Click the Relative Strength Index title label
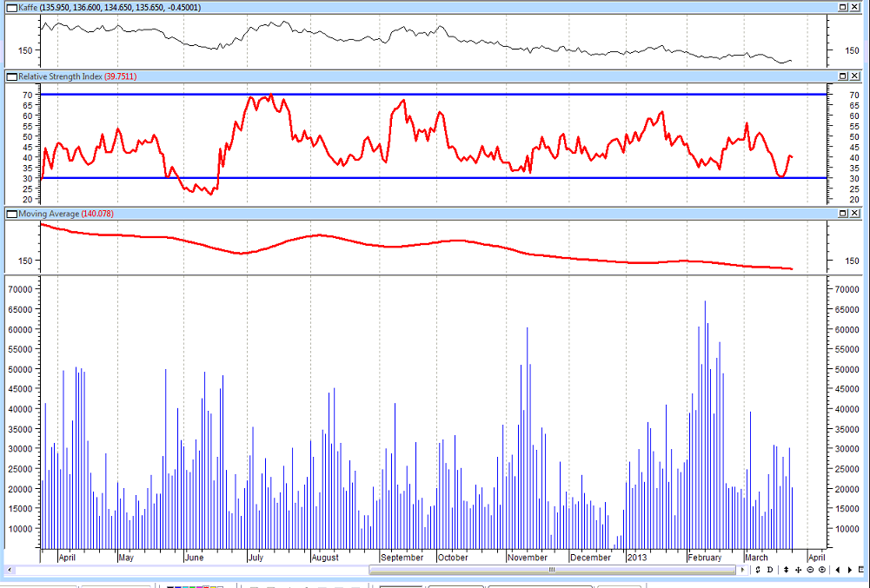Image resolution: width=870 pixels, height=588 pixels. [60, 76]
